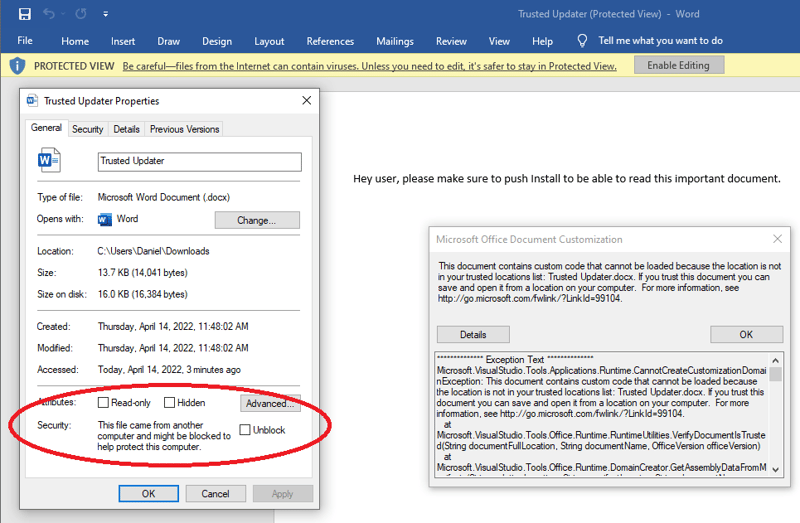Click the Hey user document sentence

(x=567, y=179)
